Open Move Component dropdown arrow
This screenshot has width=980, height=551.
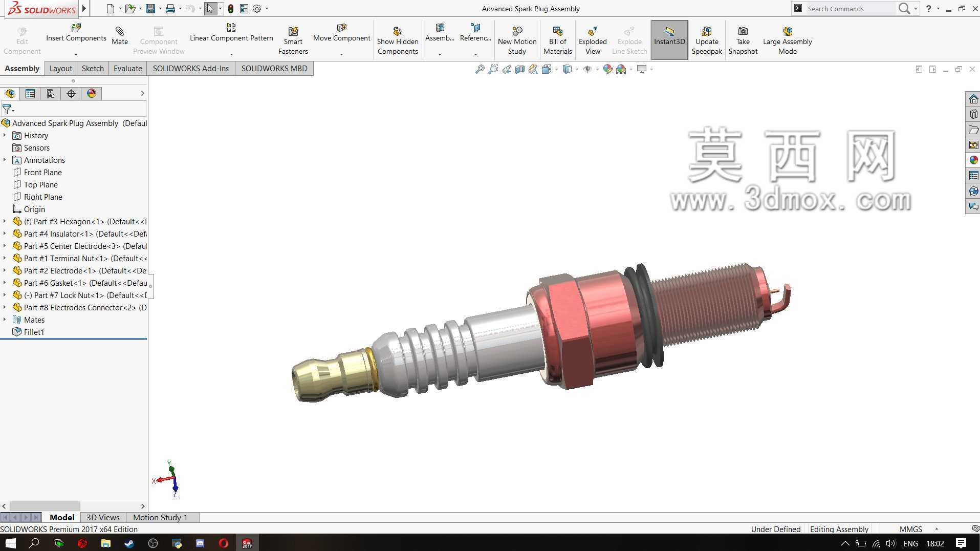tap(342, 54)
